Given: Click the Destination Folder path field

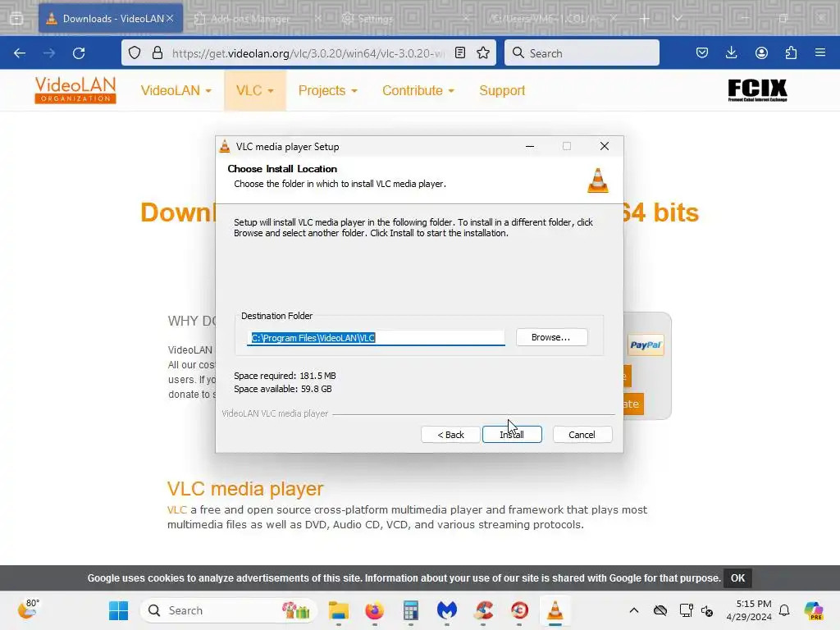Looking at the screenshot, I should [376, 338].
